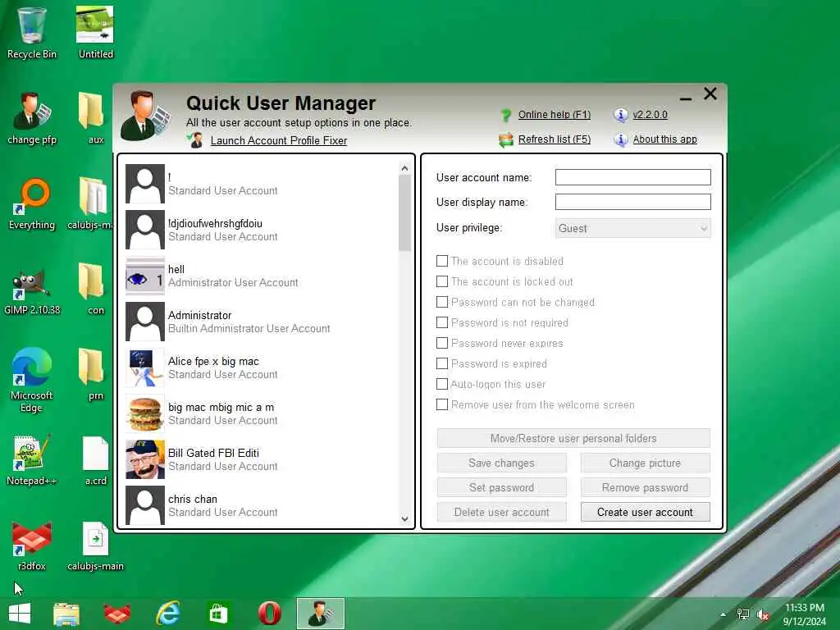Show hidden tray icons arrow
Viewport: 840px width, 630px height.
click(724, 614)
